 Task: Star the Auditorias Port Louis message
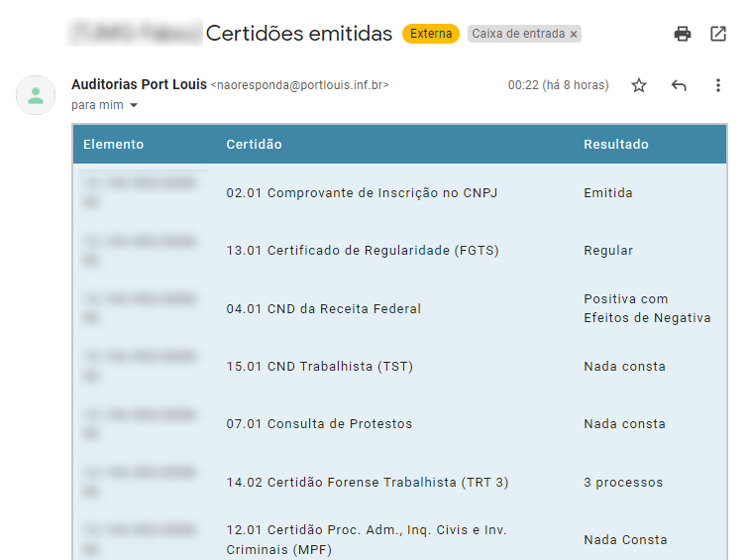pos(639,85)
